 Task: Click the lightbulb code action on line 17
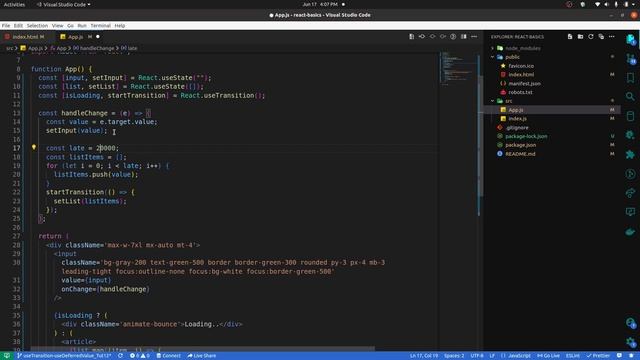tap(34, 147)
